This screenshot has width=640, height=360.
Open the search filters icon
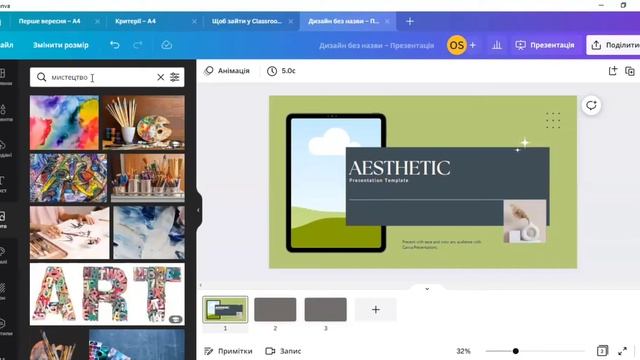point(175,77)
